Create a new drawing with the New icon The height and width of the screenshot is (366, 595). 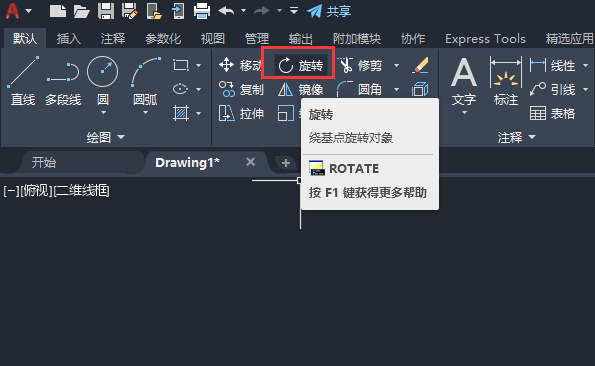point(58,11)
